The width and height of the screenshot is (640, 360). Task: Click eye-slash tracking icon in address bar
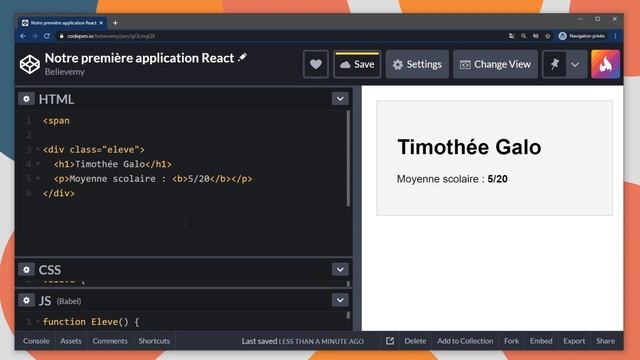click(x=536, y=36)
